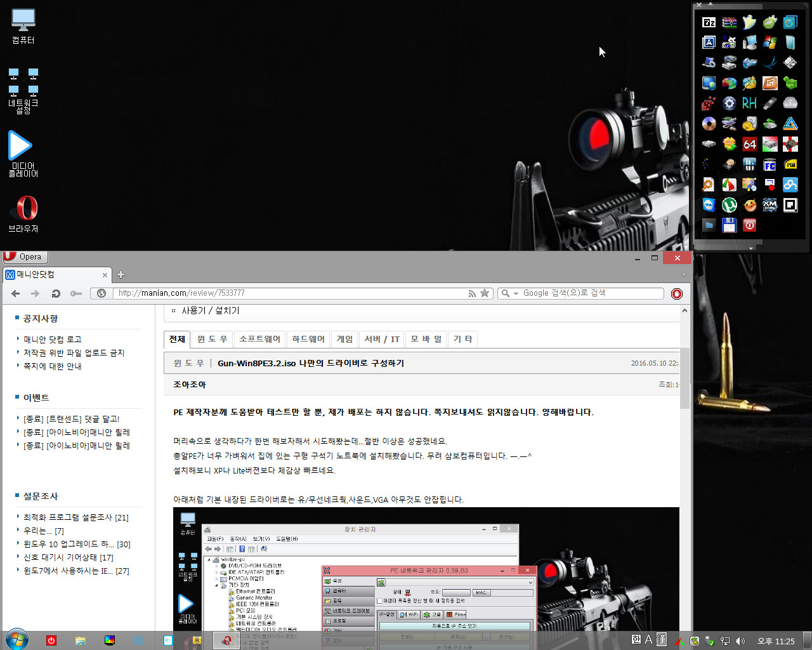Click the Opera forward arrow
812x650 pixels.
click(x=36, y=293)
